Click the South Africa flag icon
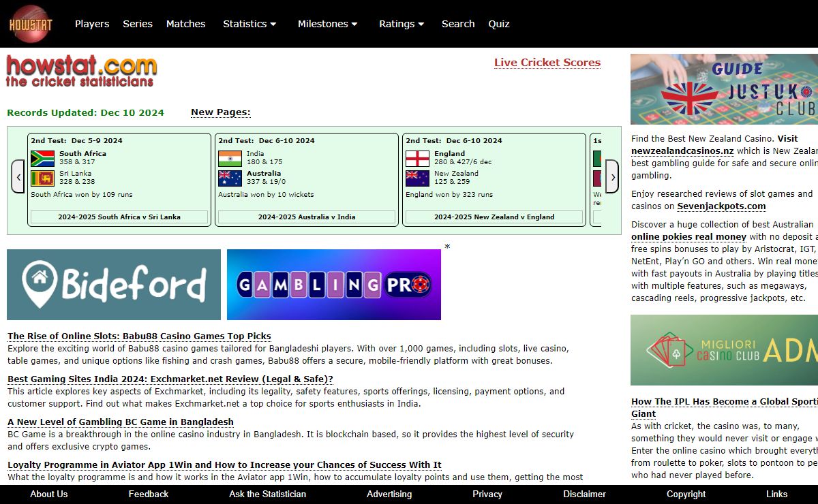The height and width of the screenshot is (504, 818). [x=42, y=159]
